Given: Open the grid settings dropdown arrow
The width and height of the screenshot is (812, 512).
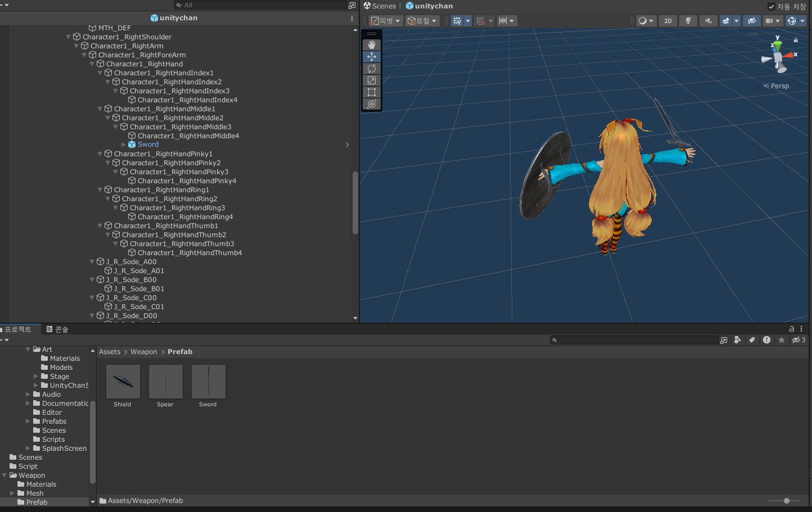Looking at the screenshot, I should (x=468, y=21).
